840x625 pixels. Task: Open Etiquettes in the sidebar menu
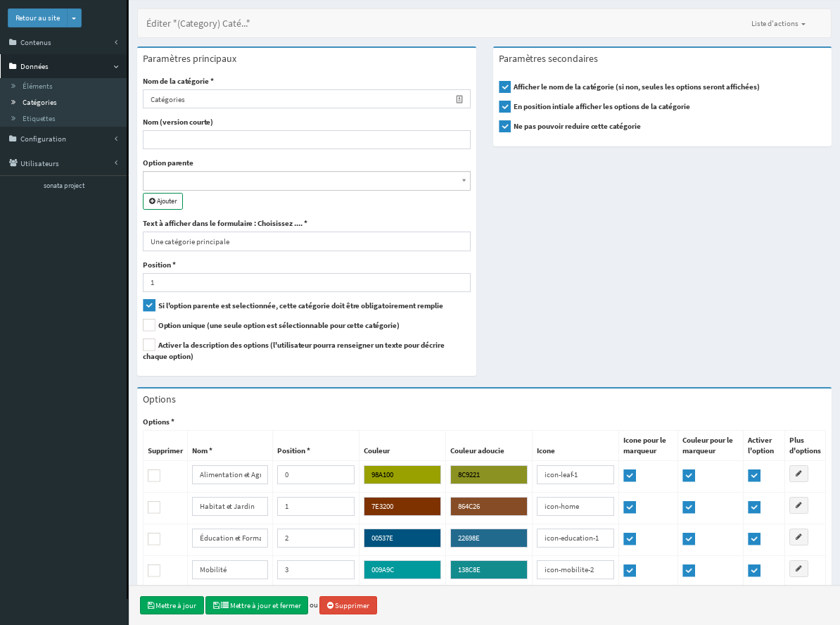pyautogui.click(x=39, y=118)
